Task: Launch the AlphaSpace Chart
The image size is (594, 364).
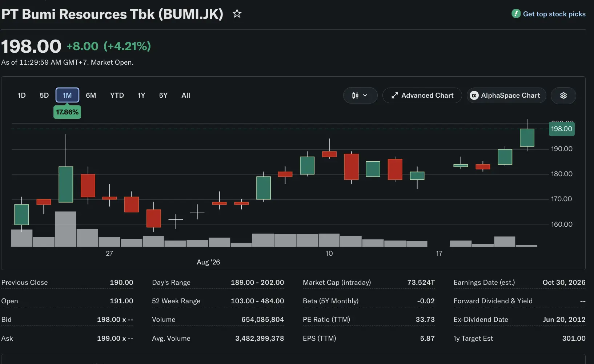Action: 506,95
